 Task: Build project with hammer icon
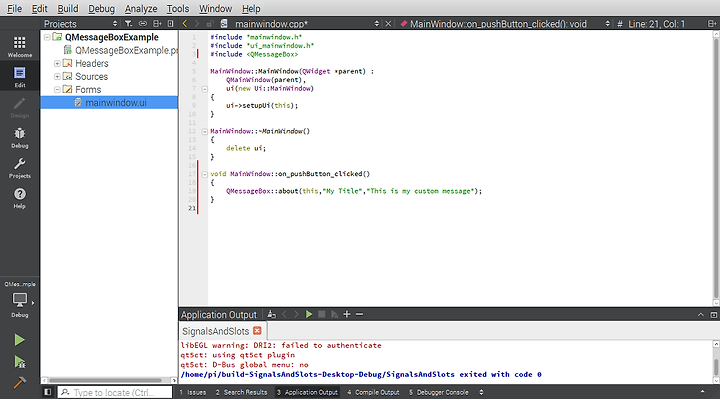tap(19, 382)
